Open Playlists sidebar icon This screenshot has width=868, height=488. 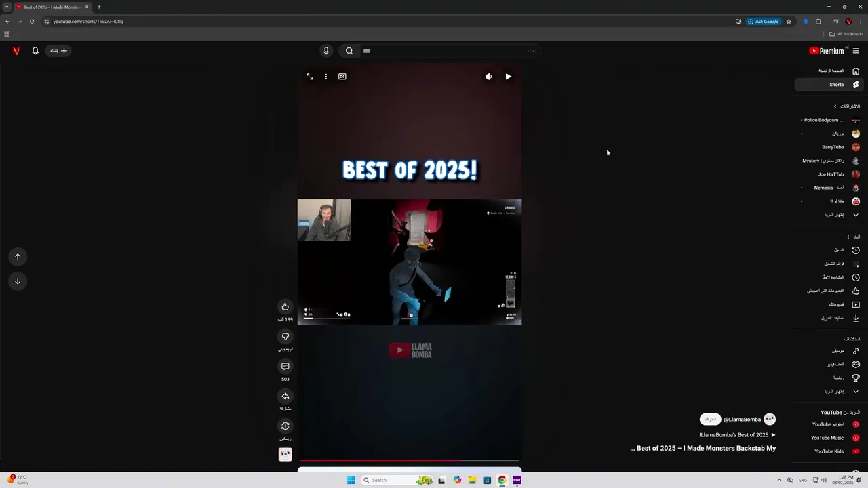(x=856, y=264)
